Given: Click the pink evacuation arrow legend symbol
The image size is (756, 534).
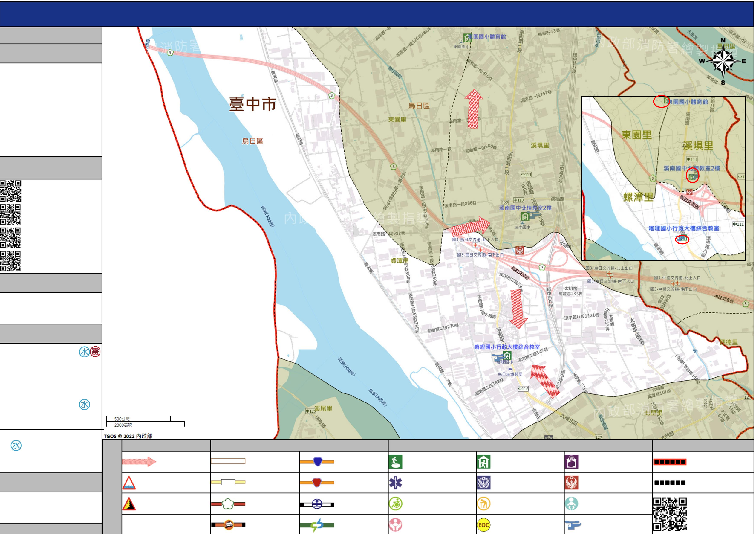Looking at the screenshot, I should pos(139,462).
